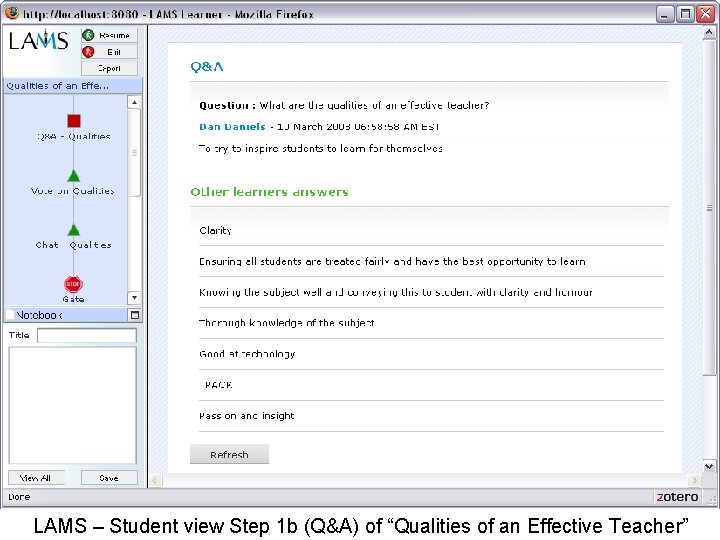Screen dimensions: 720x540
Task: Click the Export button
Action: [x=109, y=68]
